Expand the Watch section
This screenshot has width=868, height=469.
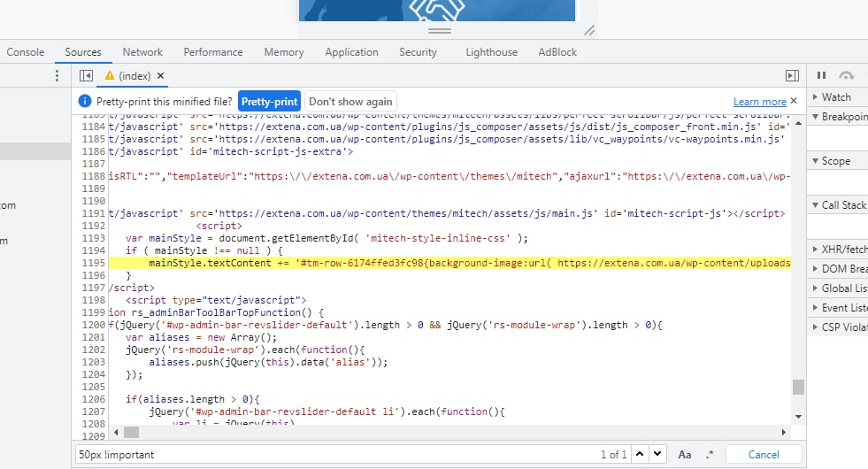pyautogui.click(x=838, y=97)
